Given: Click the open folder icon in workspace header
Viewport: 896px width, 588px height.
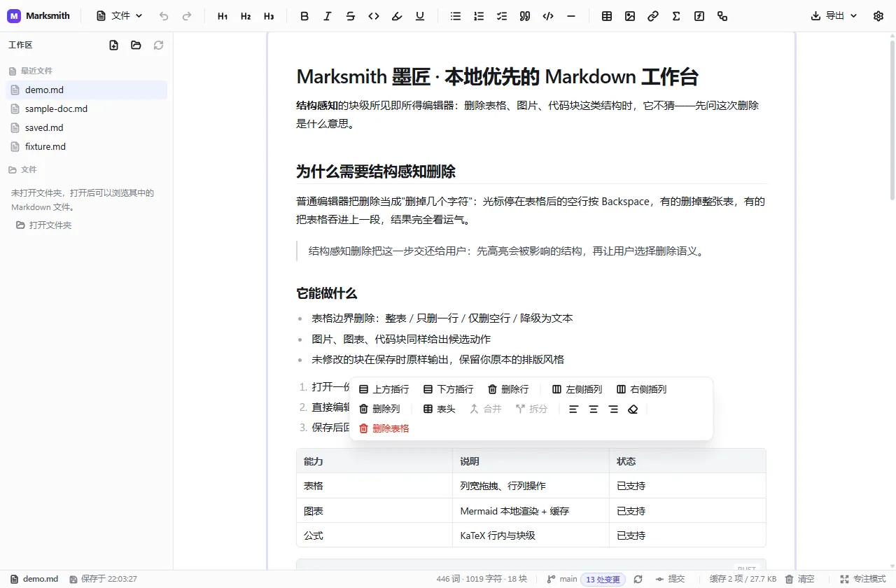Looking at the screenshot, I should (x=136, y=45).
